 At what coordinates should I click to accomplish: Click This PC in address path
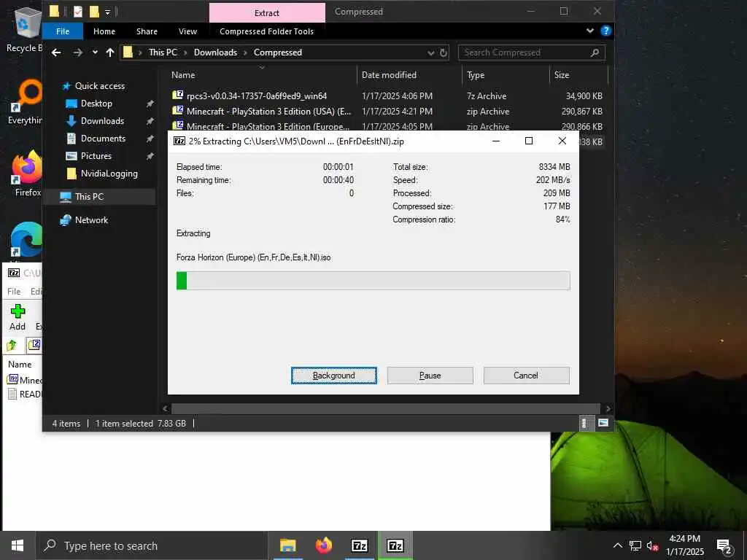click(x=163, y=52)
